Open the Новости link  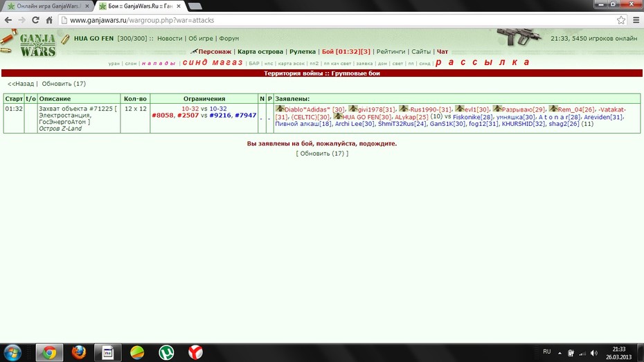[170, 38]
